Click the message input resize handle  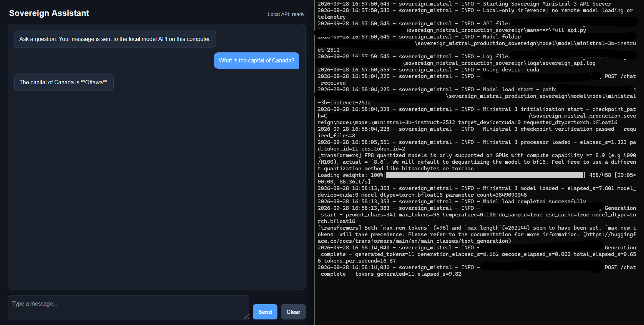(x=247, y=317)
